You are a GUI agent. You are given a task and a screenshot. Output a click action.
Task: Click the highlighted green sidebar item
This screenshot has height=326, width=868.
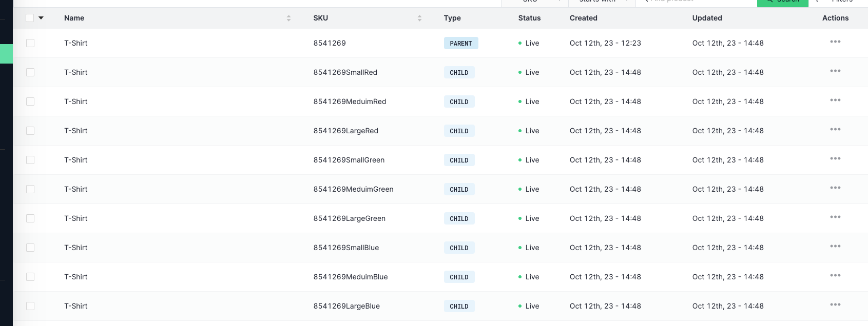point(6,54)
